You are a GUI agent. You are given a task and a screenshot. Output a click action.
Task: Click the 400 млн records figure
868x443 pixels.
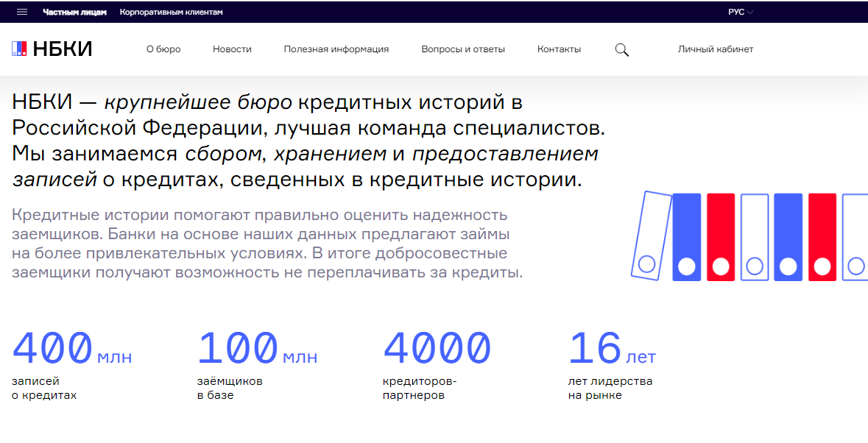tap(71, 348)
